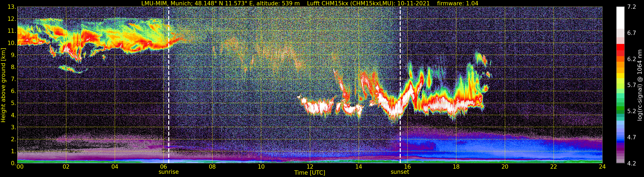
Task: Click the sunrise dashed vertical line marker
Action: (x=169, y=85)
